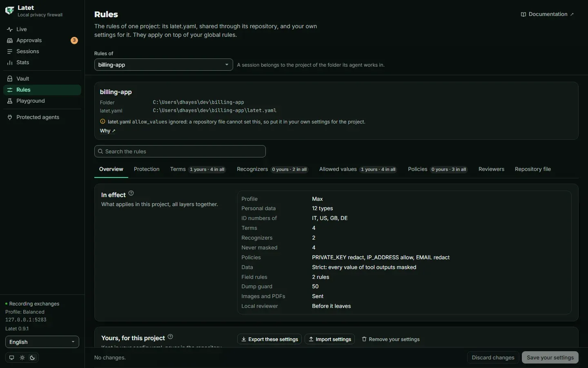Image resolution: width=588 pixels, height=368 pixels.
Task: Import settings from a file
Action: 330,339
